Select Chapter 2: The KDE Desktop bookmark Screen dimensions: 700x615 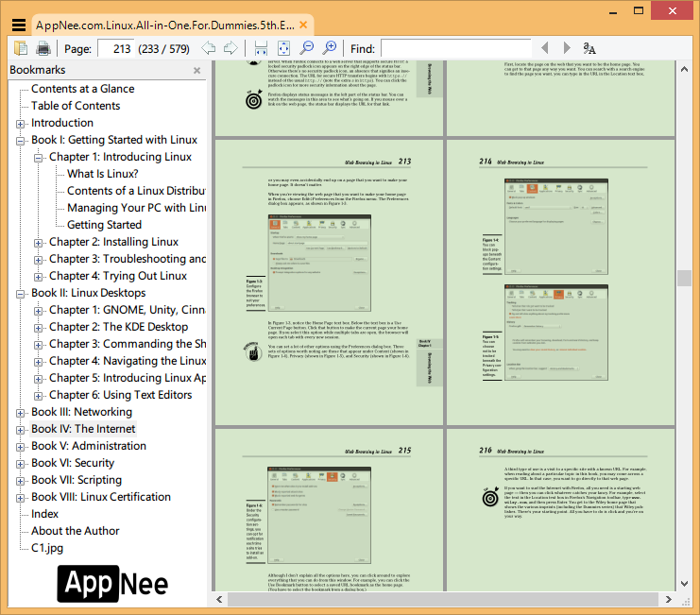[x=118, y=327]
